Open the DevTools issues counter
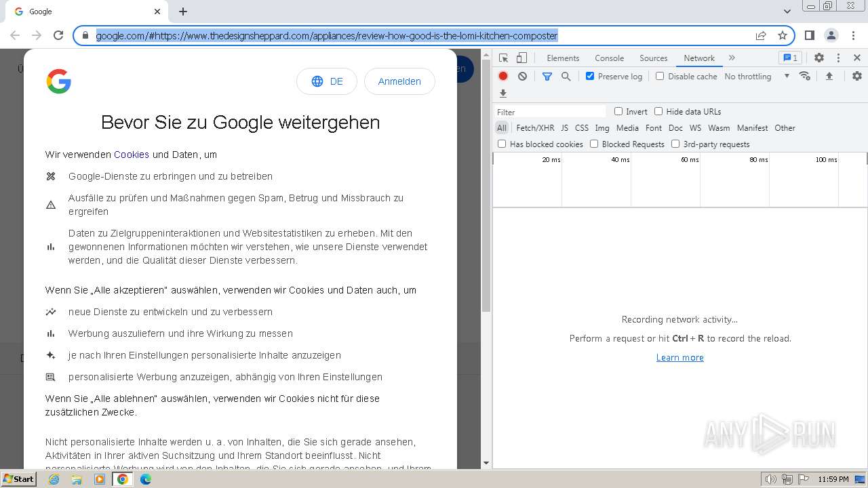Screen dimensions: 868x488 coord(789,58)
